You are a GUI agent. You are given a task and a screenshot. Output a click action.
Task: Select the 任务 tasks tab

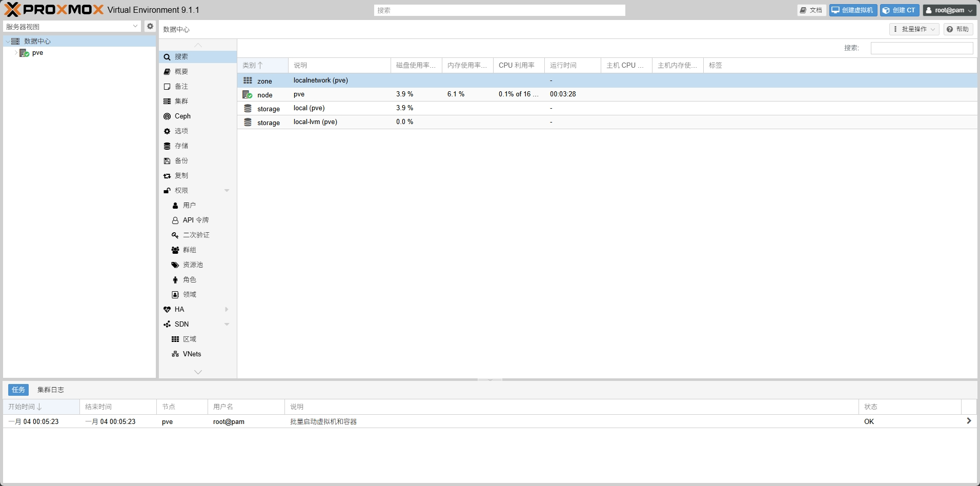[18, 390]
